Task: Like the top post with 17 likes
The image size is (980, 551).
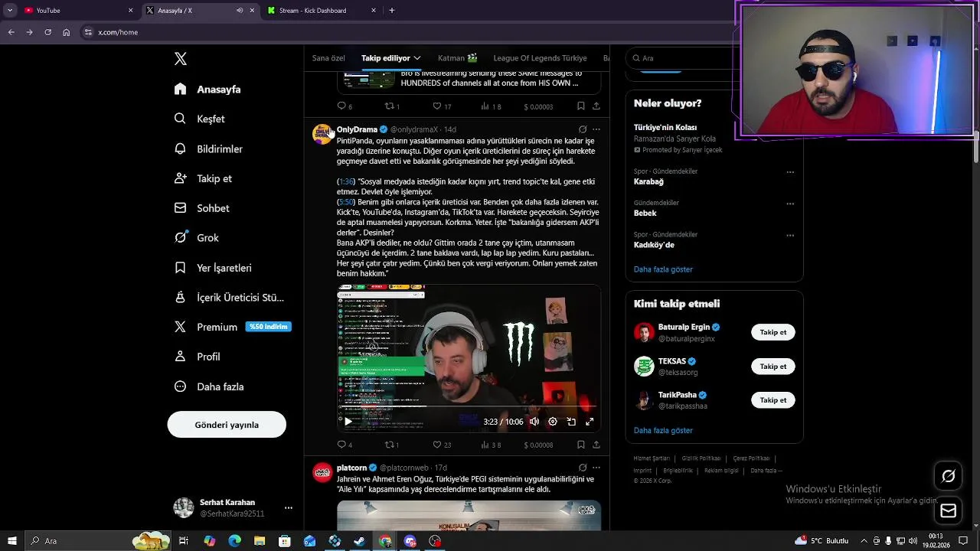Action: pos(442,106)
